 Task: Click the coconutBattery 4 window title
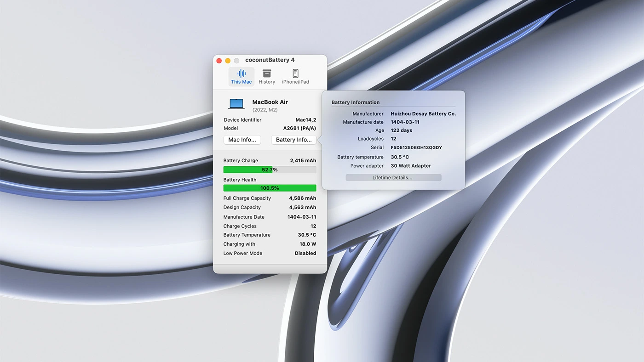pyautogui.click(x=270, y=60)
